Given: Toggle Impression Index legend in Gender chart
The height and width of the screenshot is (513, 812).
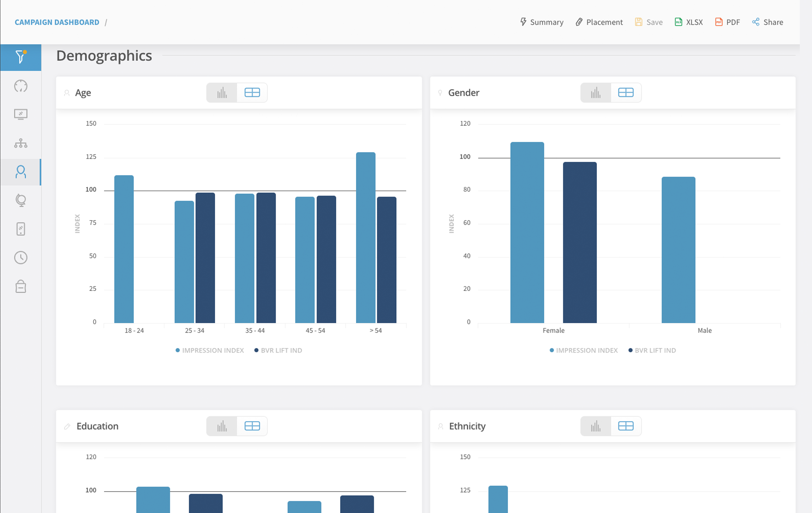Looking at the screenshot, I should pyautogui.click(x=584, y=350).
